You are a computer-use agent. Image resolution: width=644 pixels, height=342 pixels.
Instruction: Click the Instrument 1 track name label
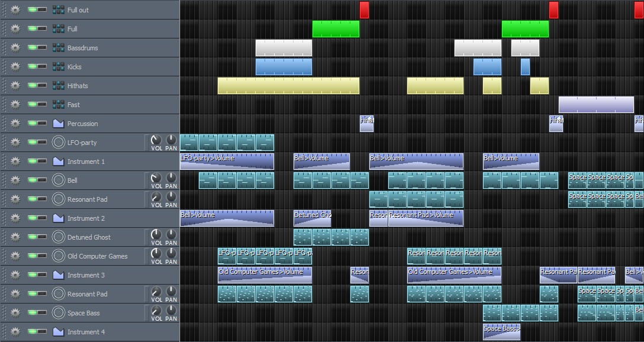click(x=86, y=162)
